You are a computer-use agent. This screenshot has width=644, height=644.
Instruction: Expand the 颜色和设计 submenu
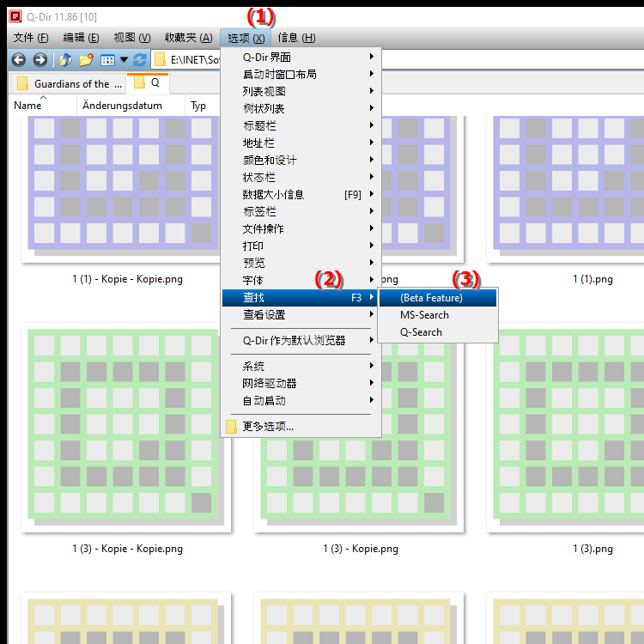301,161
